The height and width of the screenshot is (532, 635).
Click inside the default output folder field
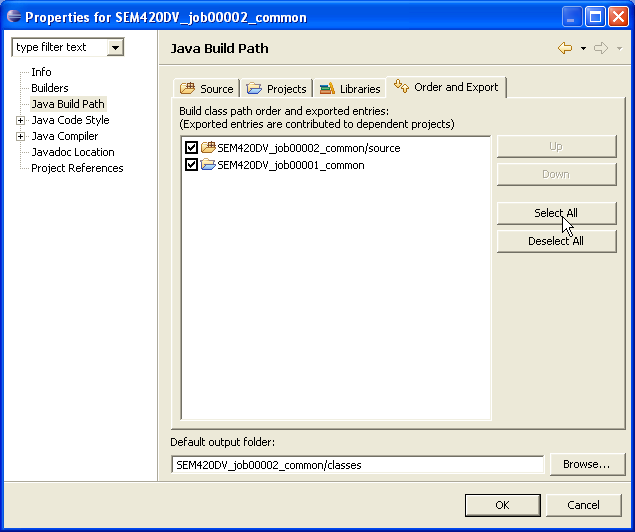(357, 465)
